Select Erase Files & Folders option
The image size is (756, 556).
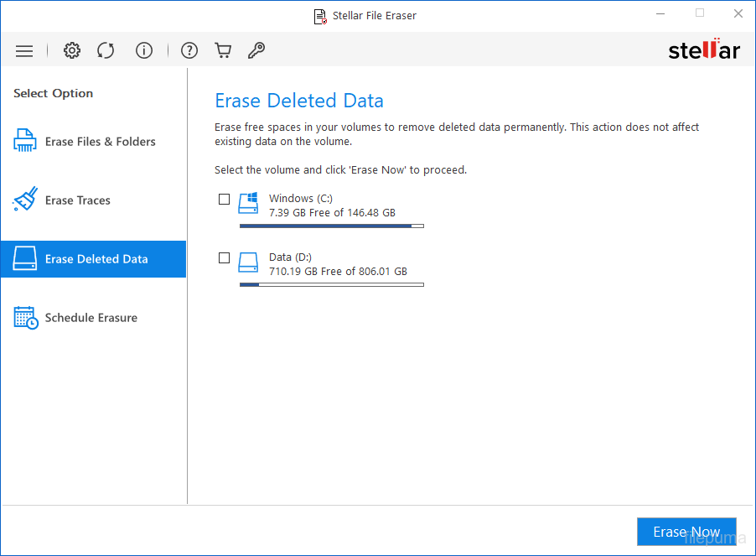tap(100, 142)
